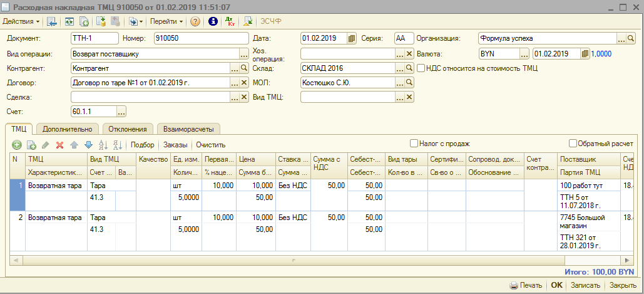Open calendar picker for Дата field
The image size is (644, 294).
pos(351,38)
